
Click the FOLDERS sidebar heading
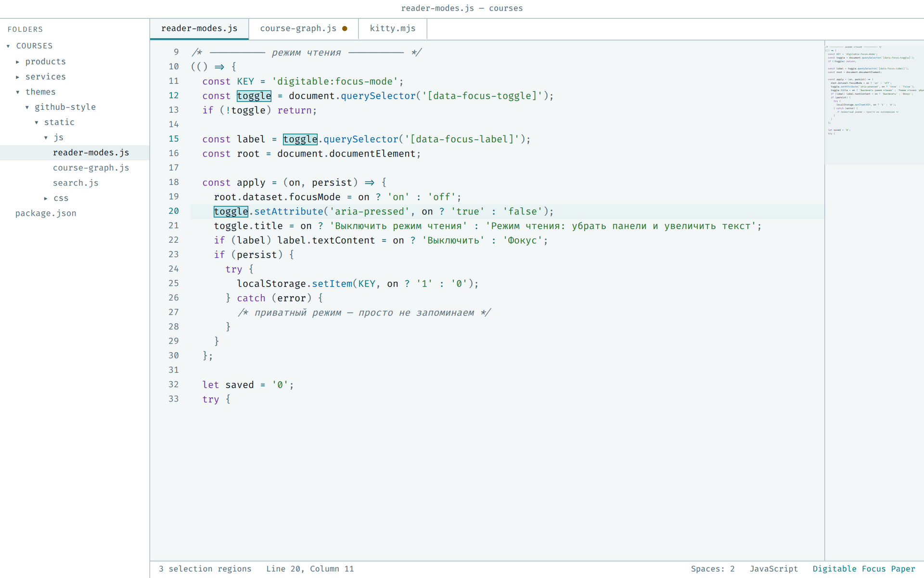coord(25,29)
